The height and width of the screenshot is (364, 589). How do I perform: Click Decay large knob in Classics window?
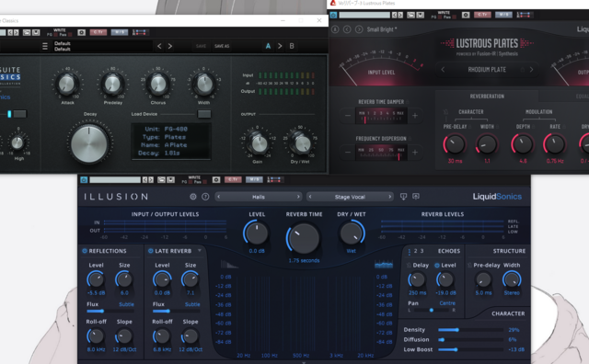pyautogui.click(x=89, y=143)
